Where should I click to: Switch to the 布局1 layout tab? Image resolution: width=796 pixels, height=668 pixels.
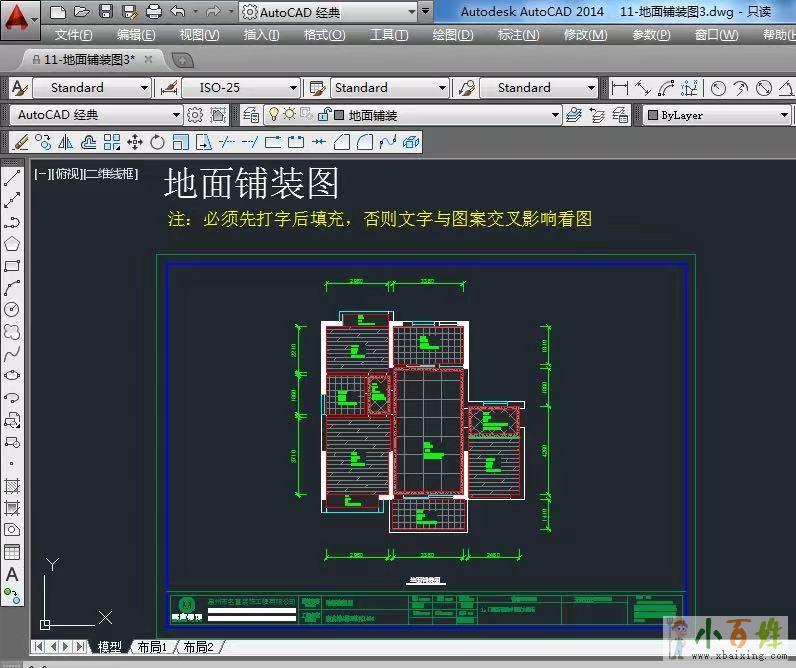(x=152, y=647)
